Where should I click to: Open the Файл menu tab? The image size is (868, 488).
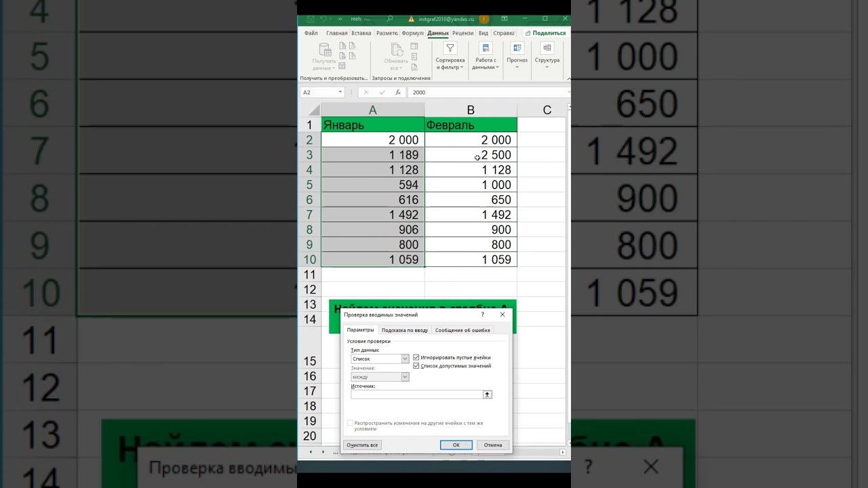(x=311, y=33)
